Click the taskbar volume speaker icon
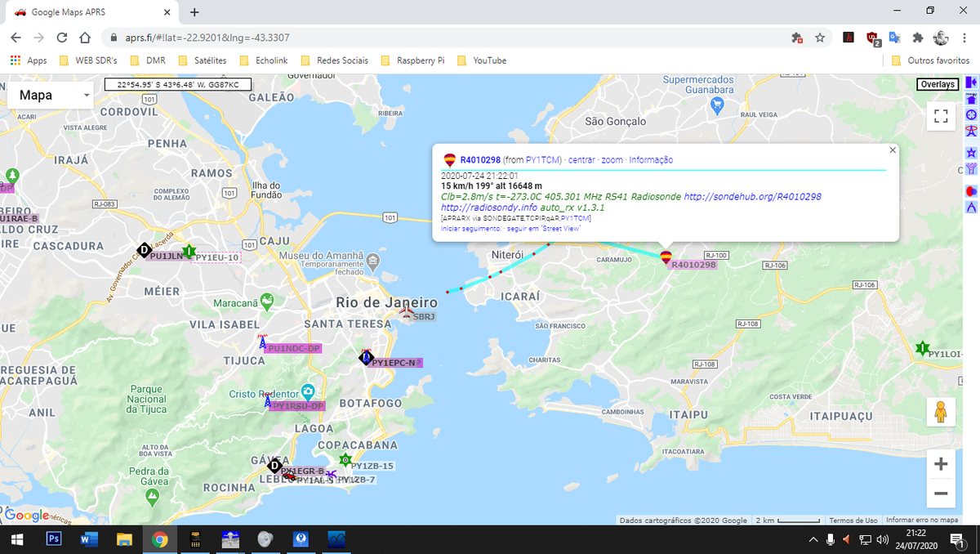This screenshot has width=980, height=554. pos(882,539)
